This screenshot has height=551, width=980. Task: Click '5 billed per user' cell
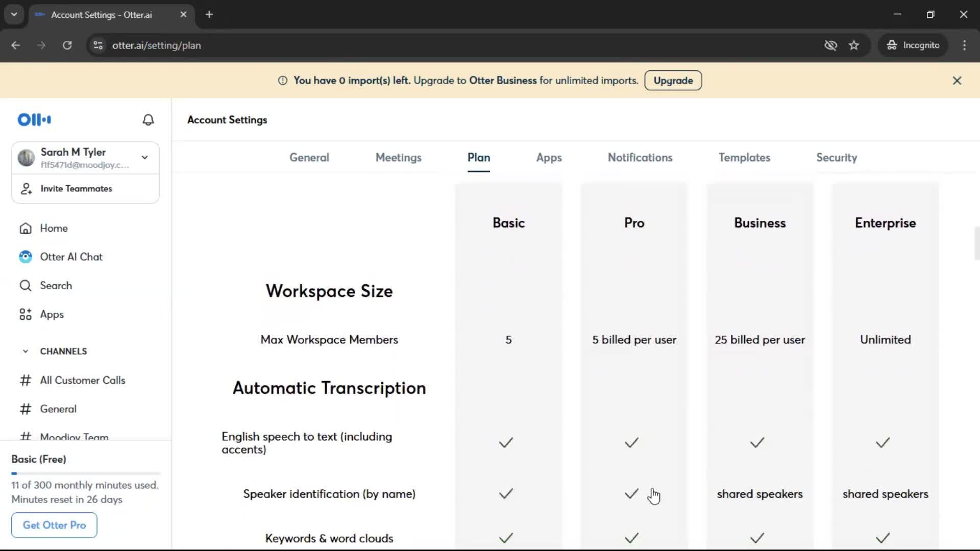pyautogui.click(x=634, y=340)
